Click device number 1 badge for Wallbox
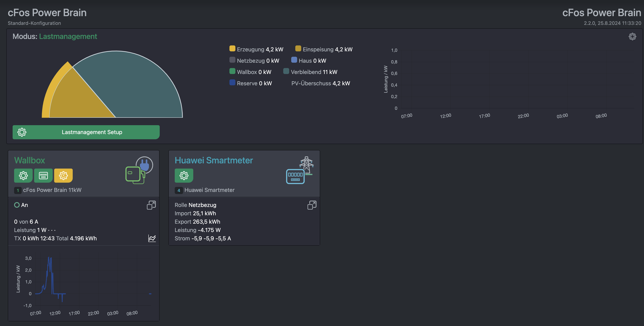644x326 pixels. (x=18, y=190)
